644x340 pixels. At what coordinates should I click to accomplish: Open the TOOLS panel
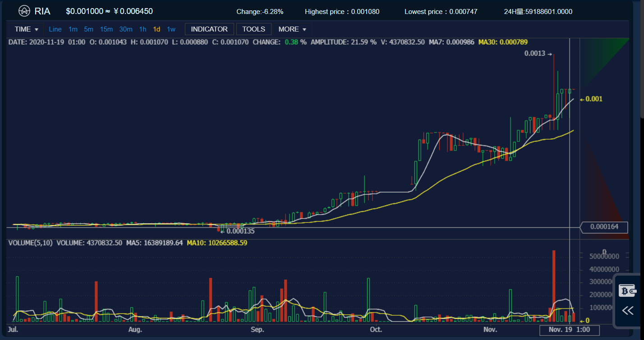click(253, 29)
